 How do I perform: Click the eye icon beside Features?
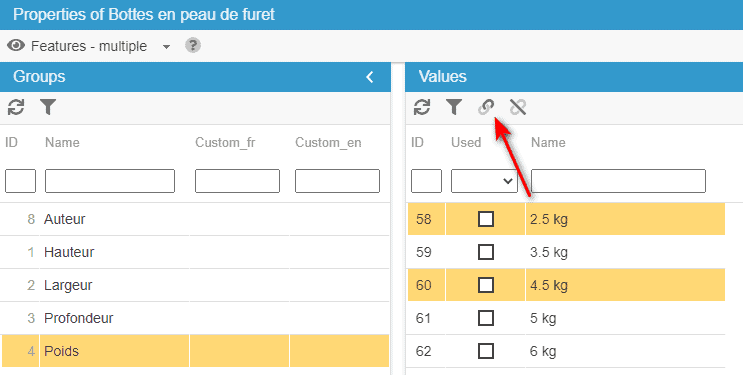coord(16,46)
